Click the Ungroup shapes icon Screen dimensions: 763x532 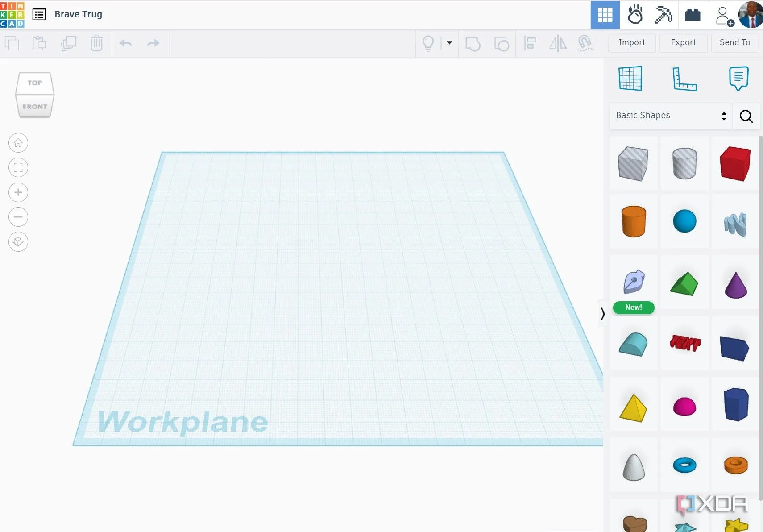[x=502, y=44]
